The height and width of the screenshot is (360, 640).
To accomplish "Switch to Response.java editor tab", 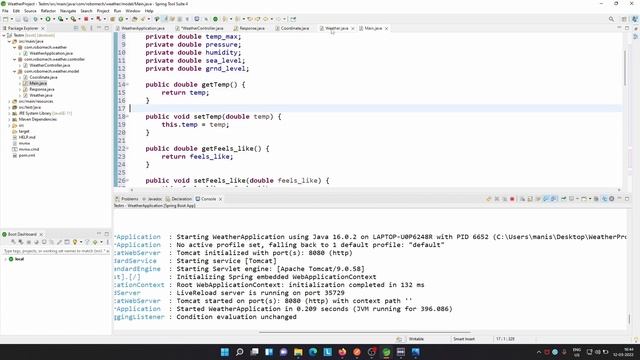I will point(249,28).
